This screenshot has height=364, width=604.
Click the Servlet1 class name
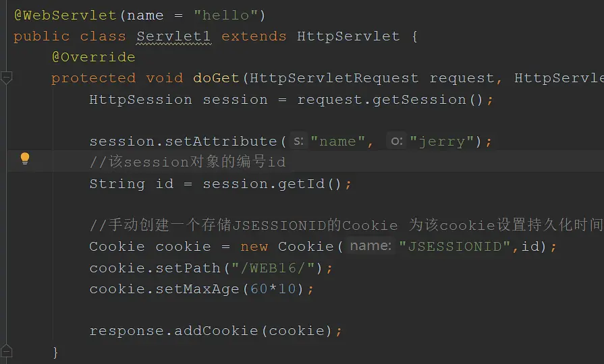[173, 36]
